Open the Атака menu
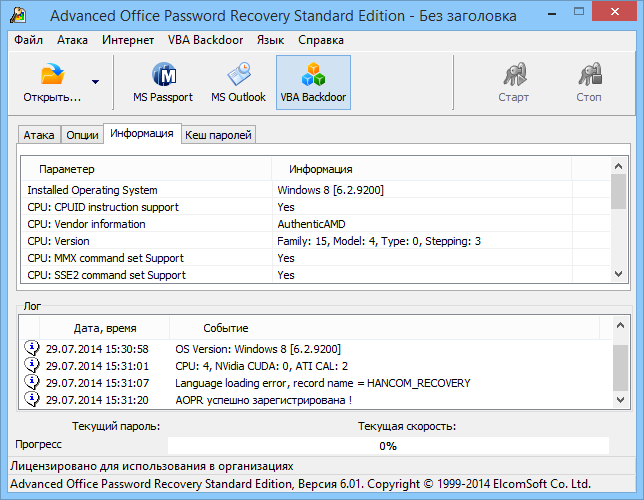Image resolution: width=644 pixels, height=500 pixels. (72, 40)
